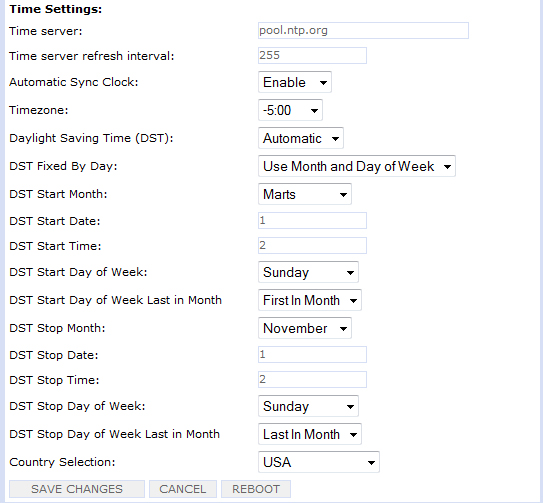This screenshot has height=503, width=543.
Task: Select the DST Start Time field
Action: 312,245
